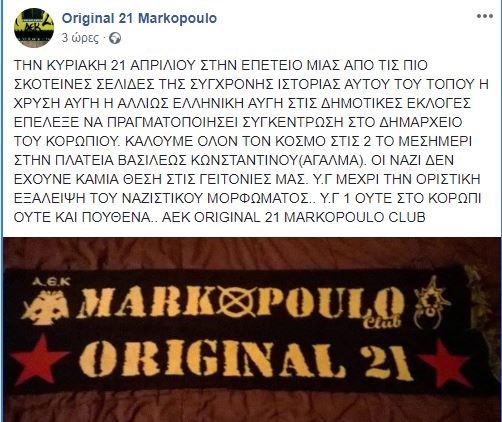
Task: Click the globe public-privacy icon
Action: point(115,38)
